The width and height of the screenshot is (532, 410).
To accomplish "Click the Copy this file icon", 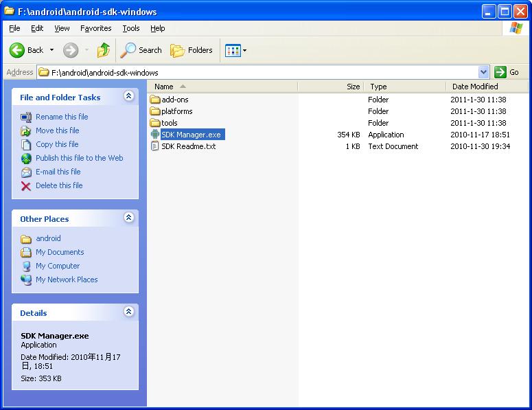I will [26, 145].
